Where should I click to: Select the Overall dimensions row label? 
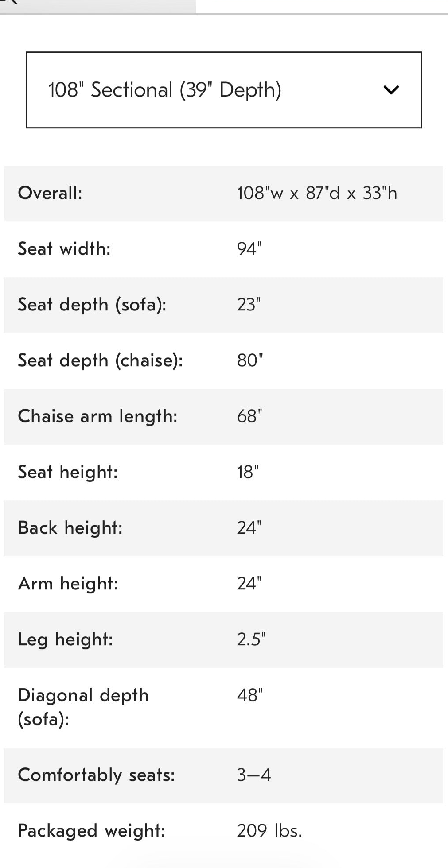50,193
